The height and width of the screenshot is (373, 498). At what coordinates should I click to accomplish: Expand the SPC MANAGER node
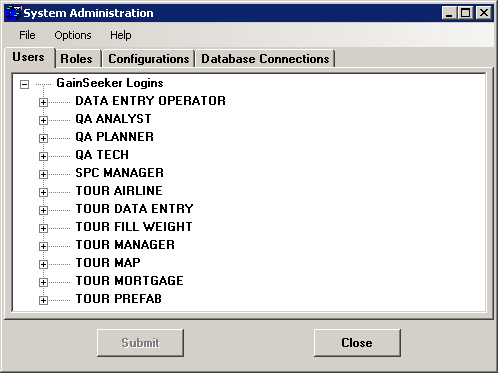43,174
